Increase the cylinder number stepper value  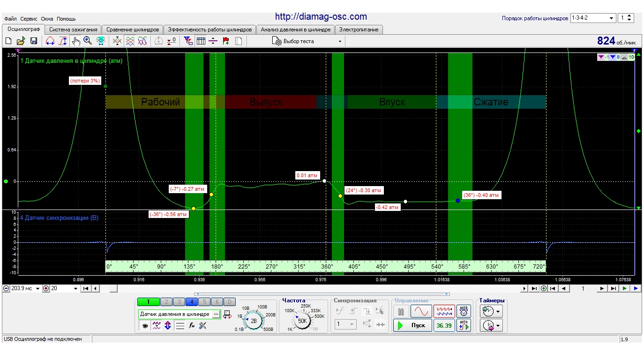tap(630, 16)
